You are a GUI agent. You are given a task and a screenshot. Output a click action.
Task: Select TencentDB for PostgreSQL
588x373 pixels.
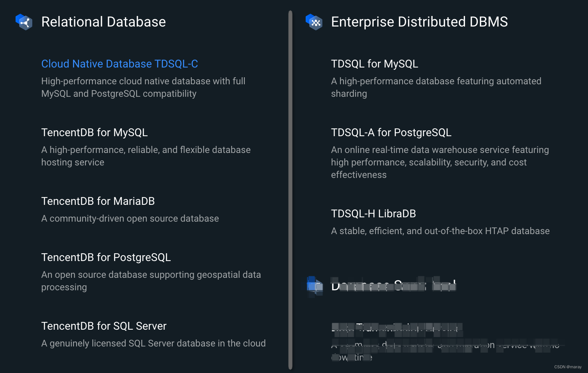(x=106, y=257)
